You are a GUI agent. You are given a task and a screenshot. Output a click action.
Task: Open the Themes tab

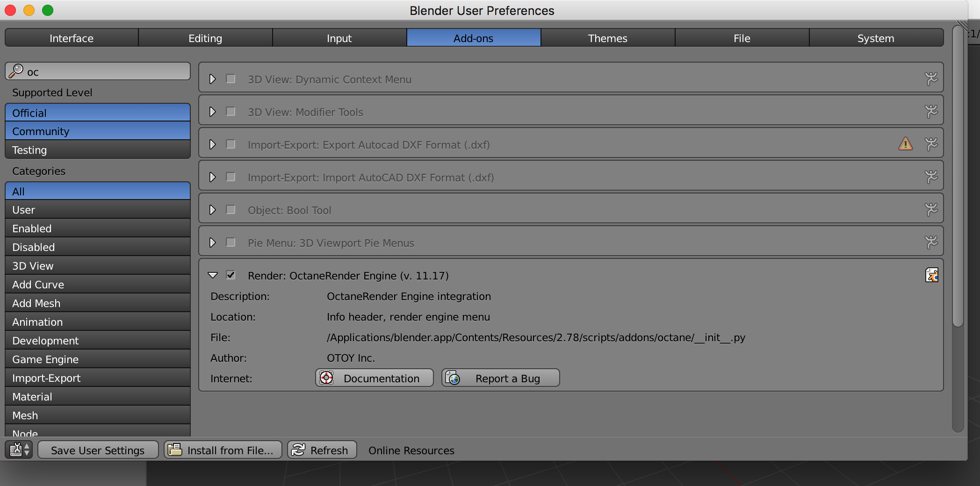pos(608,38)
